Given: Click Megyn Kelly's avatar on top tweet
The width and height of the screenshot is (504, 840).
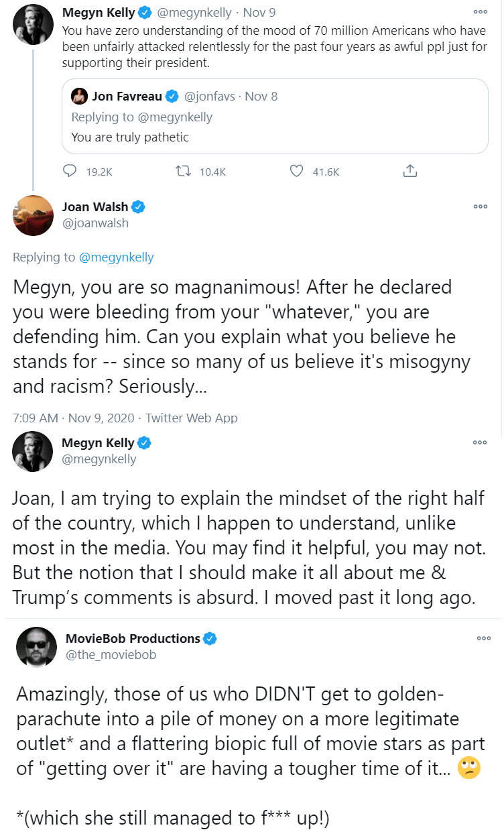Looking at the screenshot, I should [33, 23].
